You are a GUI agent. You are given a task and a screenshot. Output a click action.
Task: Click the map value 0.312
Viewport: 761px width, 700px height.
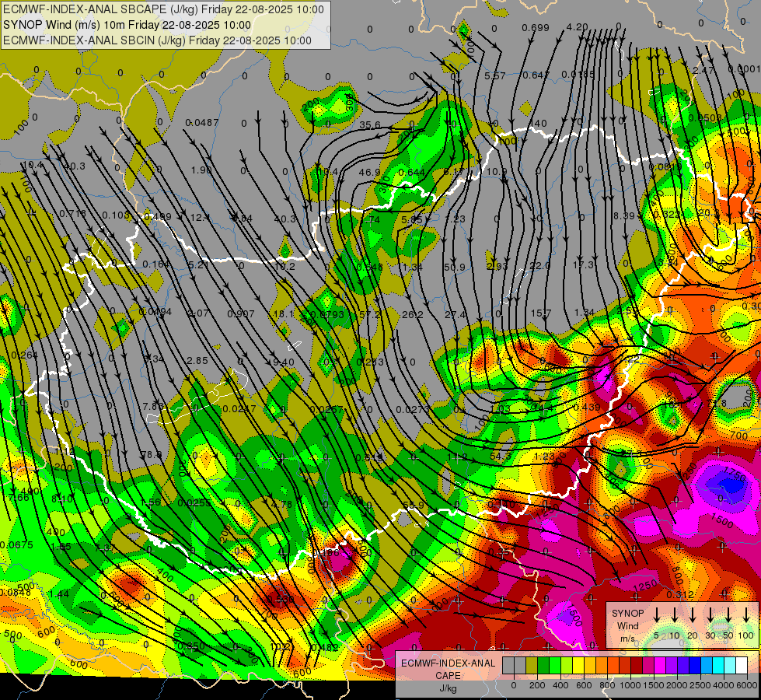[x=680, y=594]
